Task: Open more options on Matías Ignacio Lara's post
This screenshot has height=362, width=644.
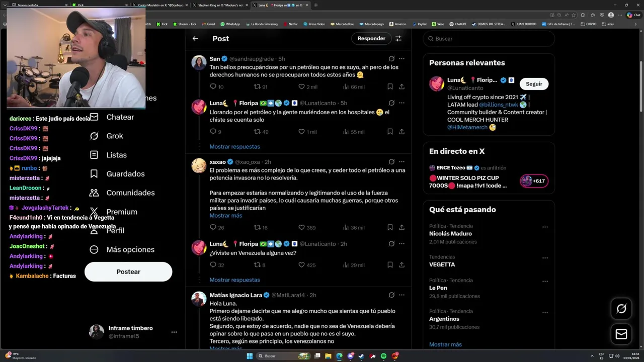Action: (x=401, y=295)
